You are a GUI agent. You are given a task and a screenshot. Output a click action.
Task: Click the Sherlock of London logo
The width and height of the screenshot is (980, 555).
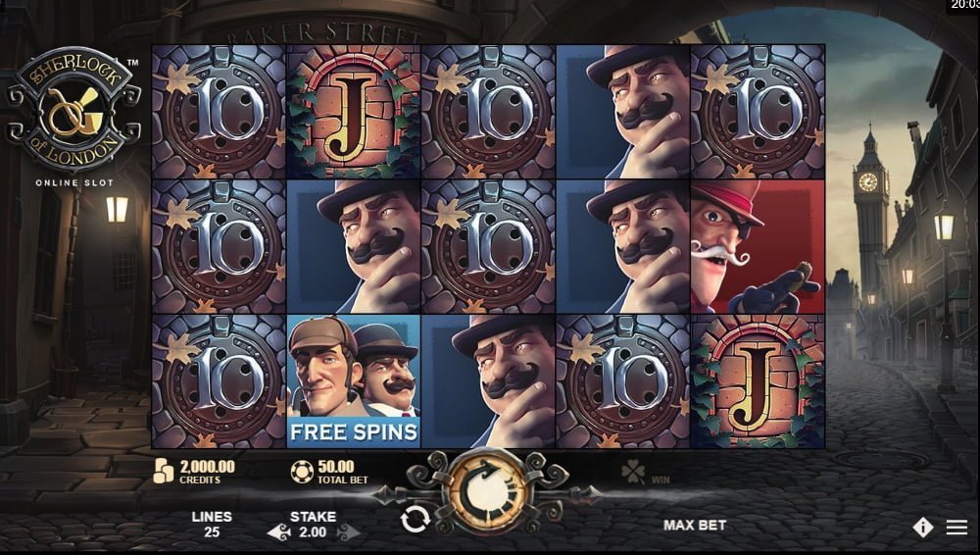point(73,110)
